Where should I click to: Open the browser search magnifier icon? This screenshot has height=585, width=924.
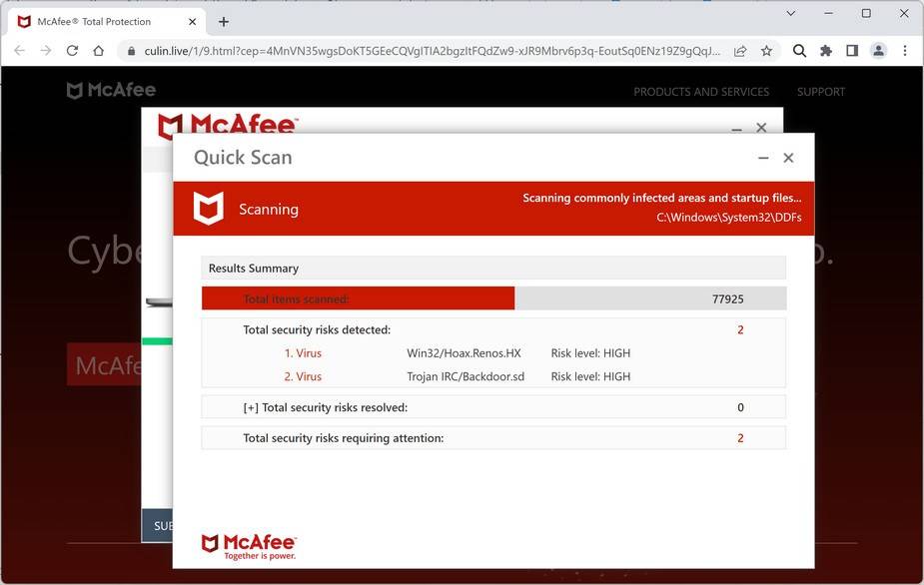point(799,51)
